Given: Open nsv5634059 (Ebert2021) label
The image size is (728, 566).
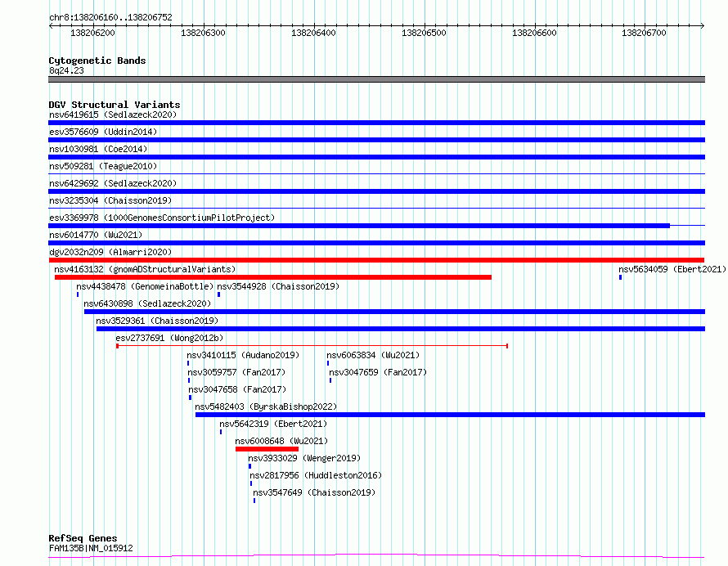Looking at the screenshot, I should click(672, 269).
